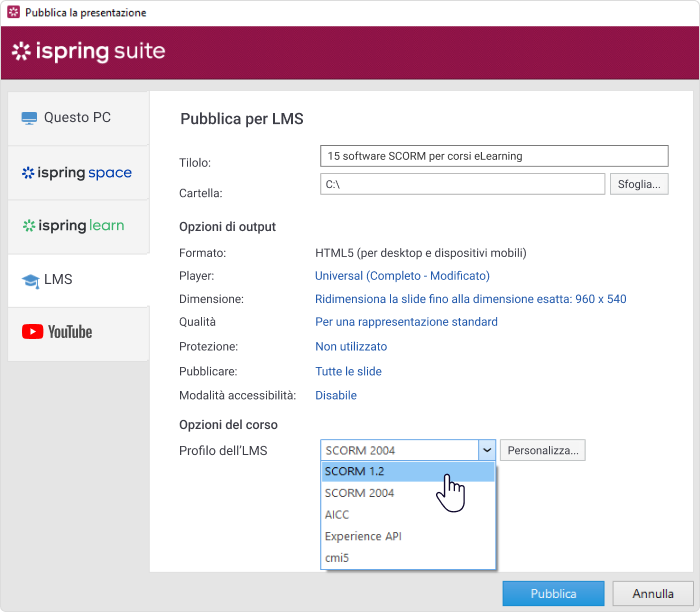Choose SCORM 2004 in the dropdown list
This screenshot has height=612, width=700.
[x=408, y=493]
